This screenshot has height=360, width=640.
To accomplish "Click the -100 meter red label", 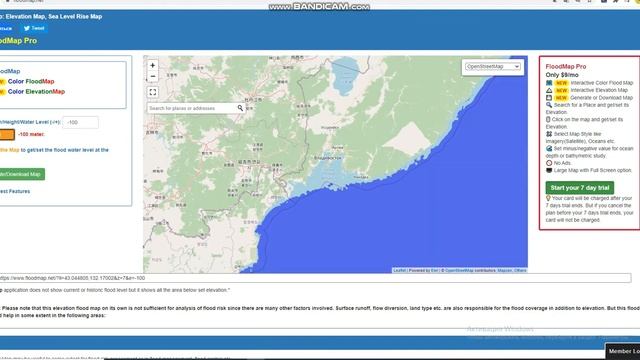I will tap(31, 134).
